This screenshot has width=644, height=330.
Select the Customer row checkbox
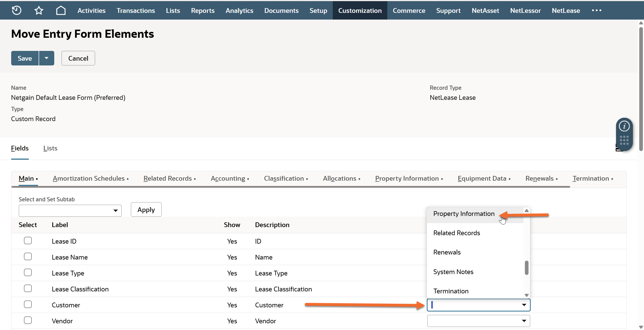(x=28, y=305)
